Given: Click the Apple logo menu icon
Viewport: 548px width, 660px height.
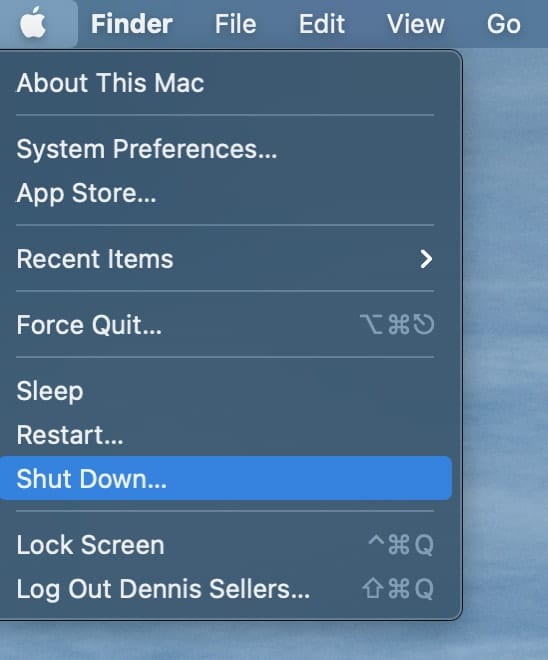Looking at the screenshot, I should [33, 23].
